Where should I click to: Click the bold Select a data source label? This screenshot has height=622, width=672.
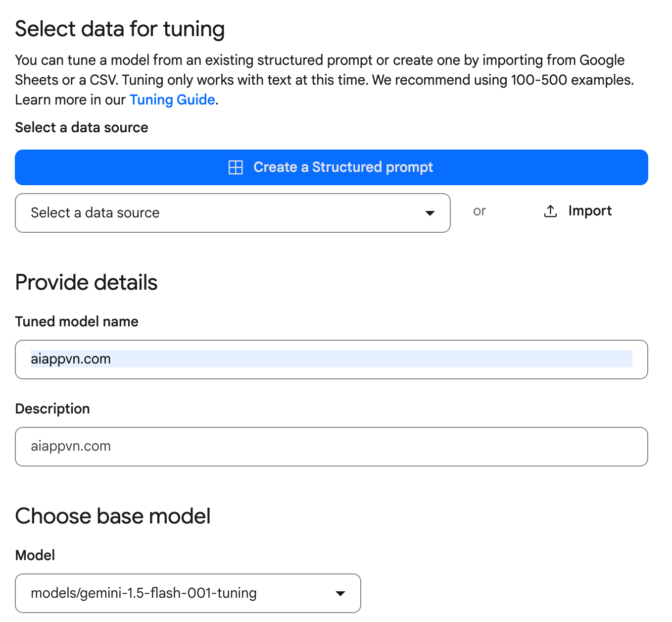[x=82, y=128]
